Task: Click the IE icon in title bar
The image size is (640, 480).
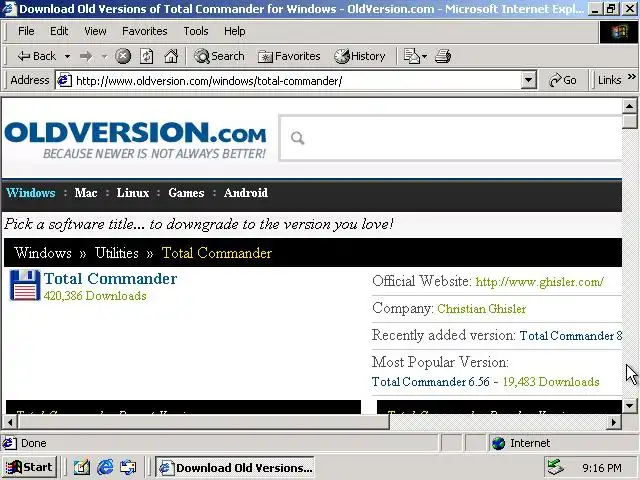Action: pyautogui.click(x=9, y=8)
